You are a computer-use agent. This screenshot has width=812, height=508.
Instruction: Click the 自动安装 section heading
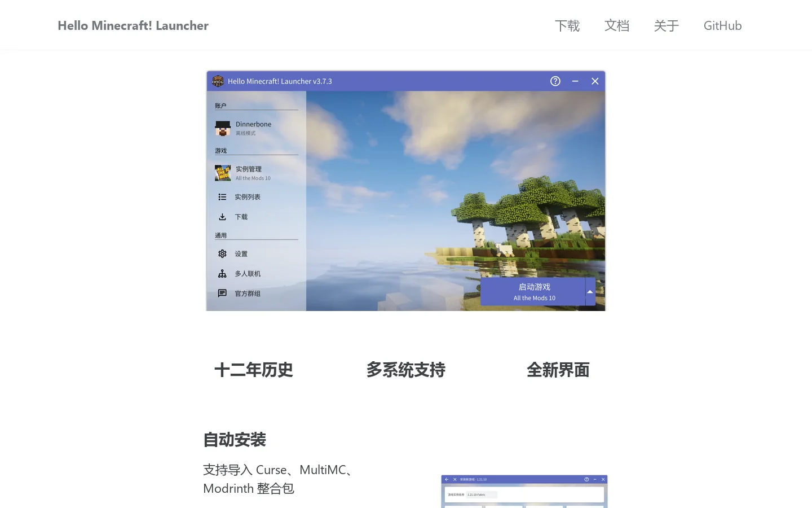tap(235, 440)
